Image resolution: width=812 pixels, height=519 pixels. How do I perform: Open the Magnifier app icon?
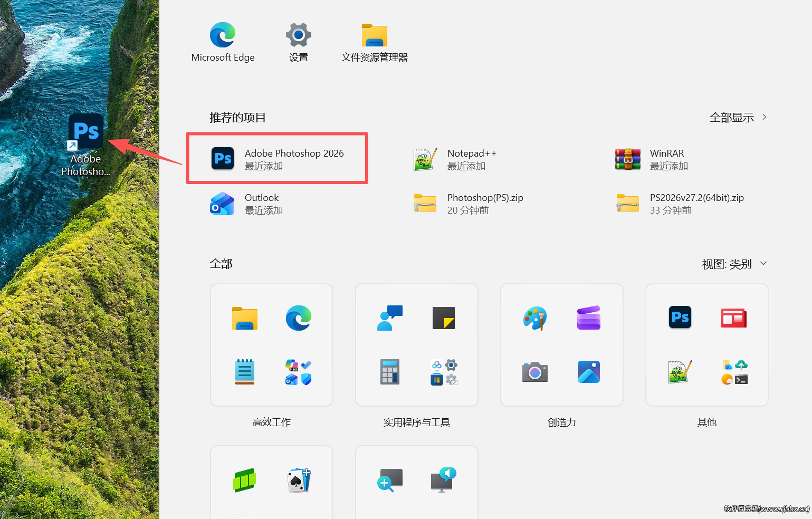pyautogui.click(x=390, y=480)
